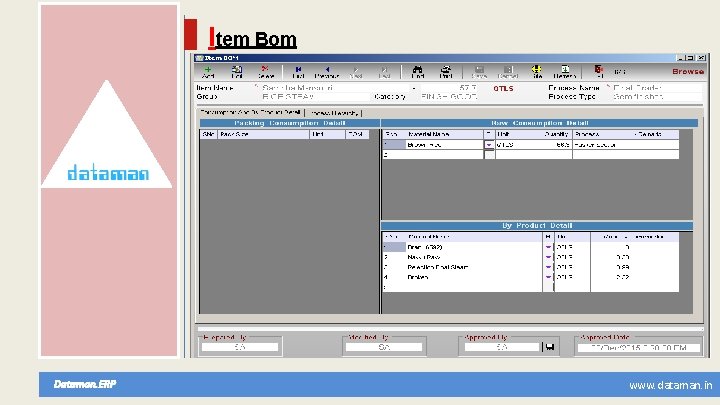This screenshot has height=405, width=720.
Task: Click the Dataman.ERP footer label
Action: 85,384
